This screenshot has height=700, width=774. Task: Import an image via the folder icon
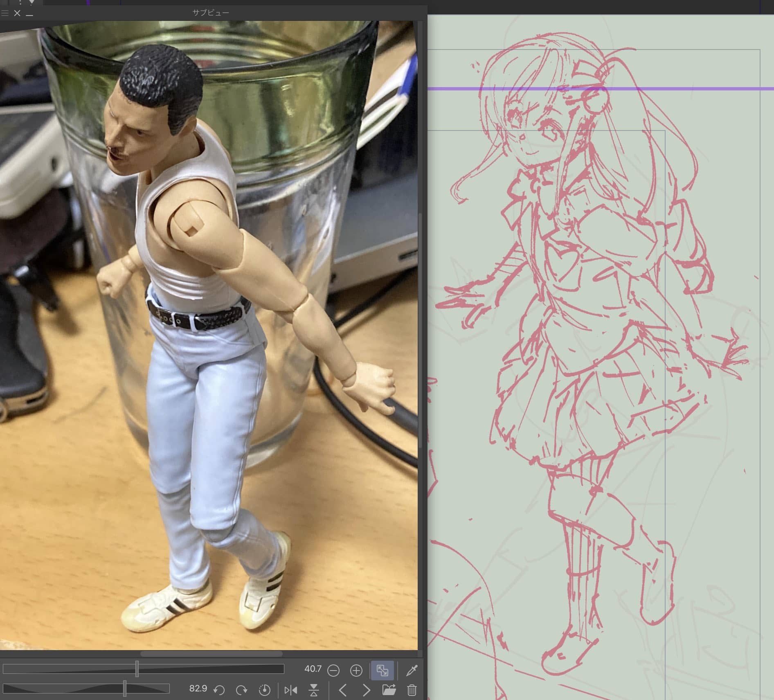[389, 690]
